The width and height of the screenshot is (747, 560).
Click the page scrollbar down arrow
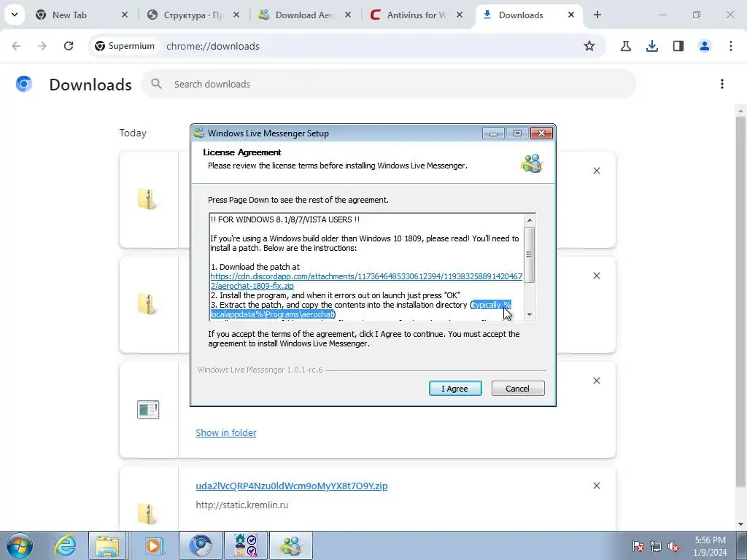pyautogui.click(x=741, y=524)
